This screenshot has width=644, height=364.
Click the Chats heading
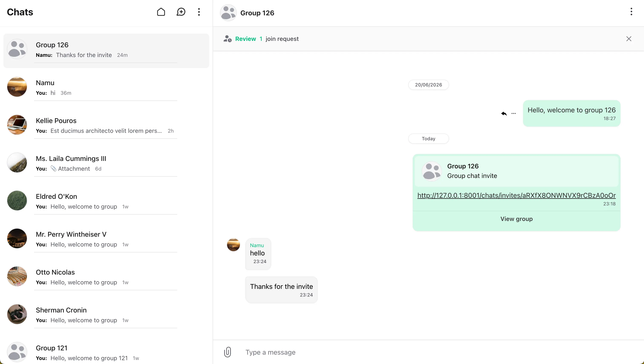20,12
